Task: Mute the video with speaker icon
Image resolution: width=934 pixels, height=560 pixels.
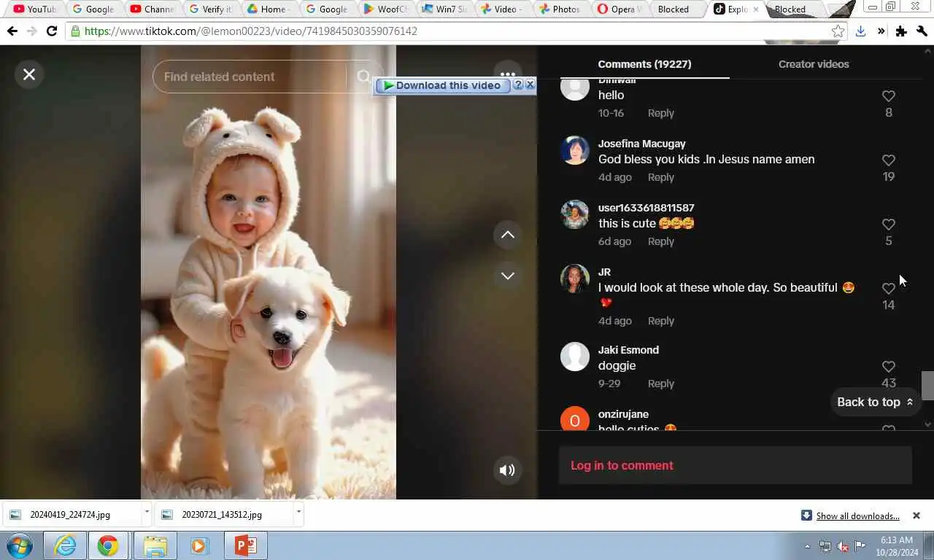Action: point(507,470)
